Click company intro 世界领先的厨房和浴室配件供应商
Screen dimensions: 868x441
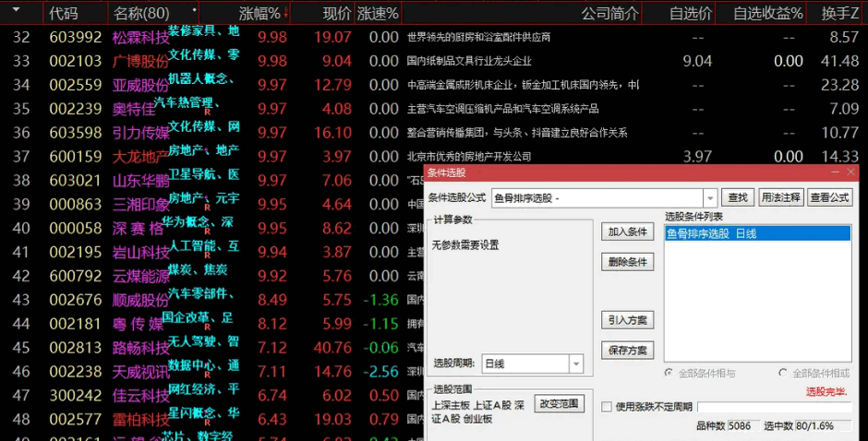[x=478, y=37]
